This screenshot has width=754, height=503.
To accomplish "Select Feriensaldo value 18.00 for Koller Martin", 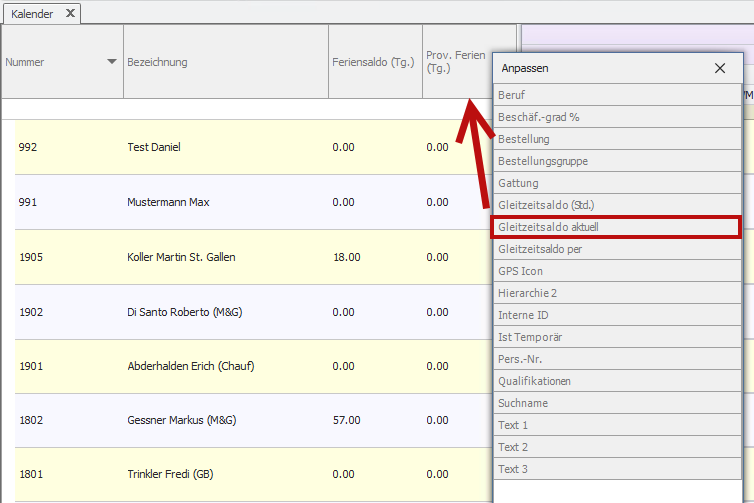I will (346, 257).
